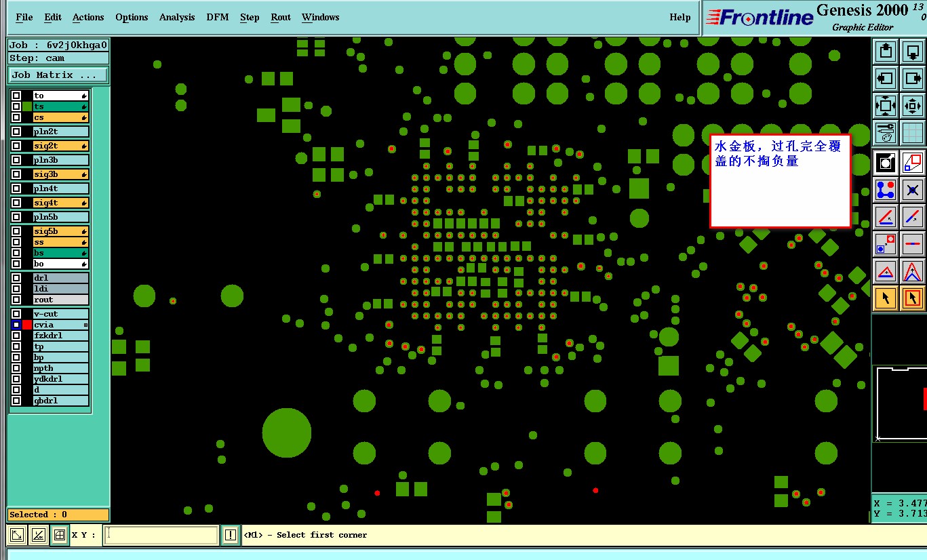Click the 'Job : 6v2j0khga0' label
This screenshot has height=560, width=927.
[x=58, y=45]
